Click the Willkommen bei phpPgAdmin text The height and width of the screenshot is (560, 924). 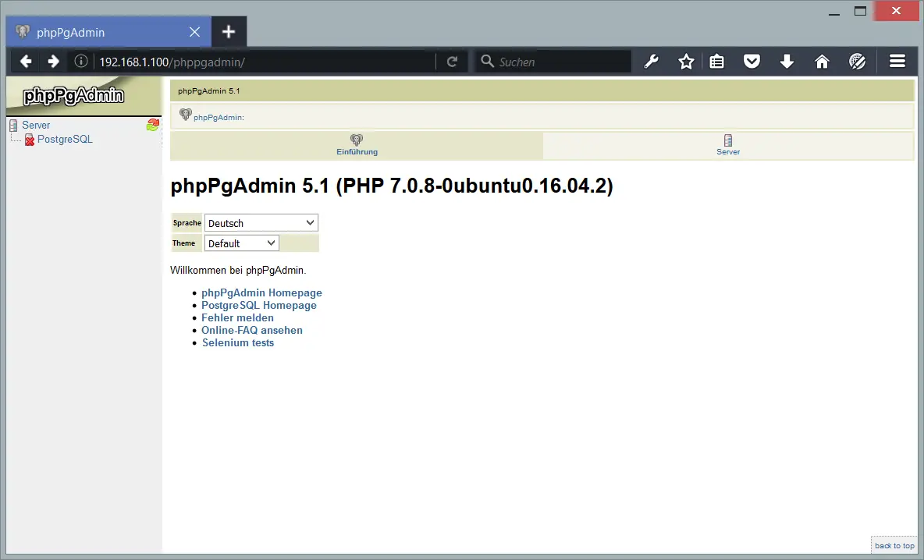238,271
